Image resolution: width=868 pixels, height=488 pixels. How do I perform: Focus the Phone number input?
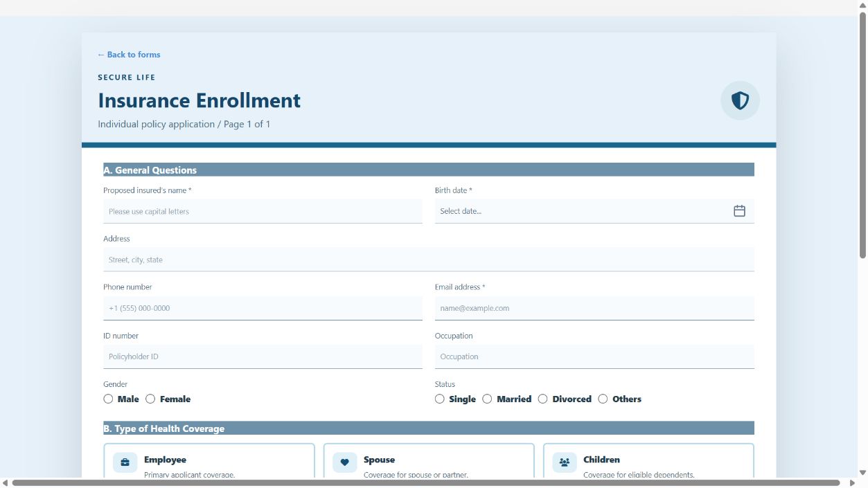[263, 308]
